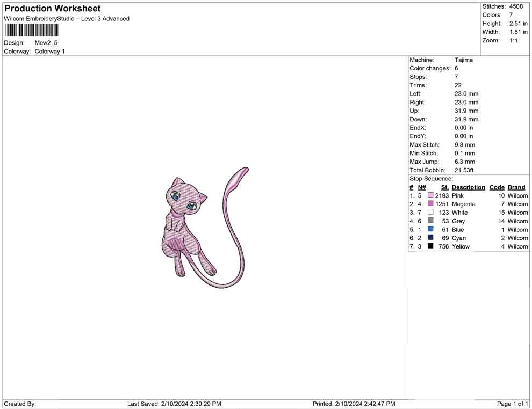Click the EndX value '0.00 in'

coord(464,128)
